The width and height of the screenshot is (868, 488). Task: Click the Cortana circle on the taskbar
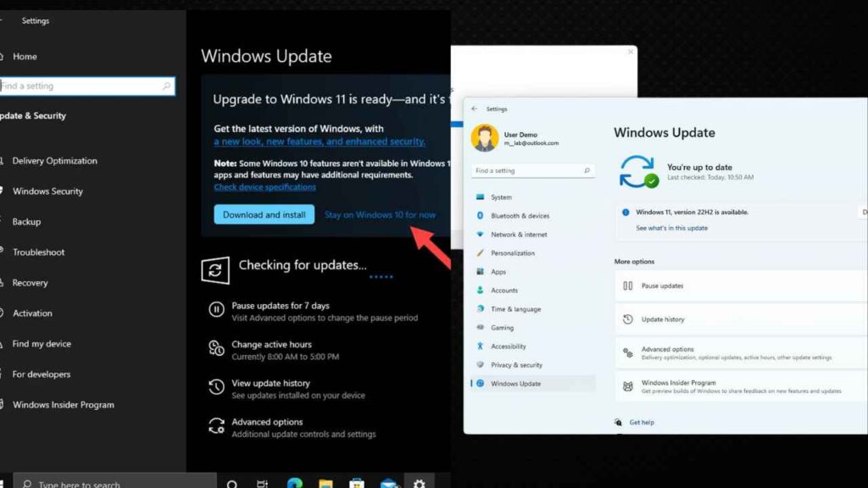(x=232, y=484)
